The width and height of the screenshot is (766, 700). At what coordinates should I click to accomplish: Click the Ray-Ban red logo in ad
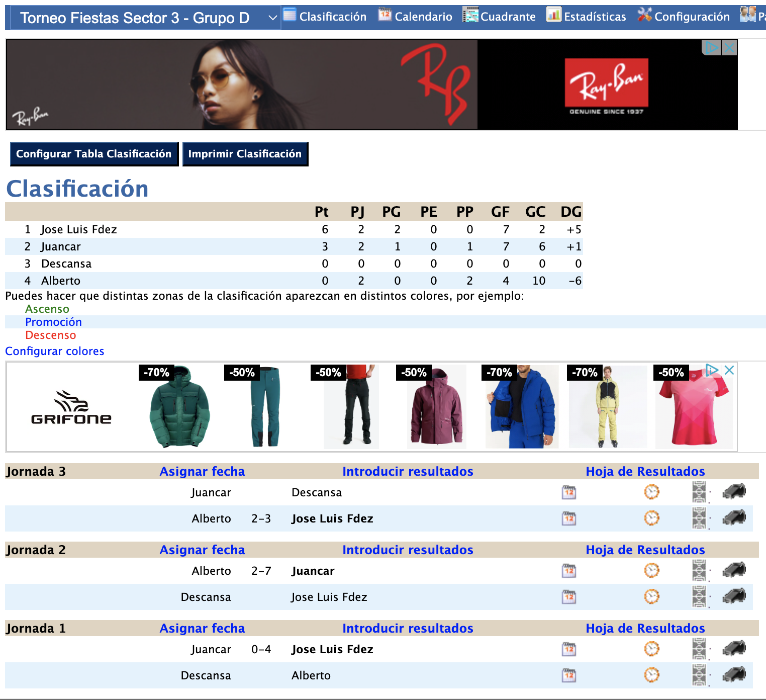[606, 82]
